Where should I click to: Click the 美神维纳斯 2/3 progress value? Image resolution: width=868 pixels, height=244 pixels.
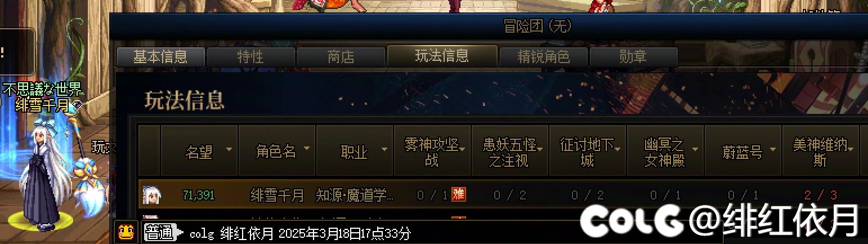click(x=820, y=196)
